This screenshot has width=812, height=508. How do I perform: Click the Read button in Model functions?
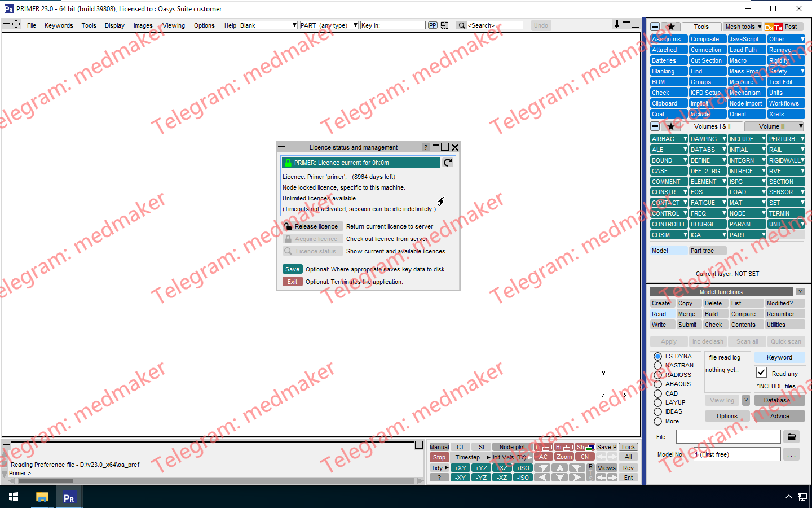pyautogui.click(x=662, y=314)
